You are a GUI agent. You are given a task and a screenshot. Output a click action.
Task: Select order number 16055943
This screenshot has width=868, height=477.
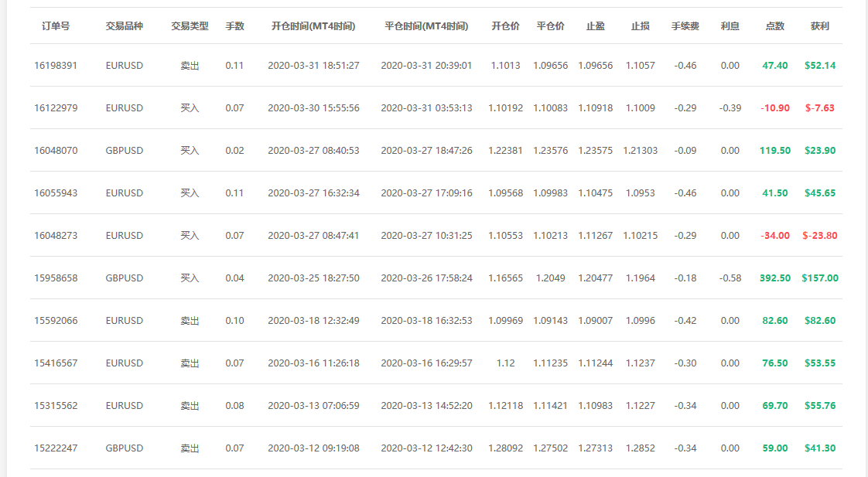pos(56,193)
